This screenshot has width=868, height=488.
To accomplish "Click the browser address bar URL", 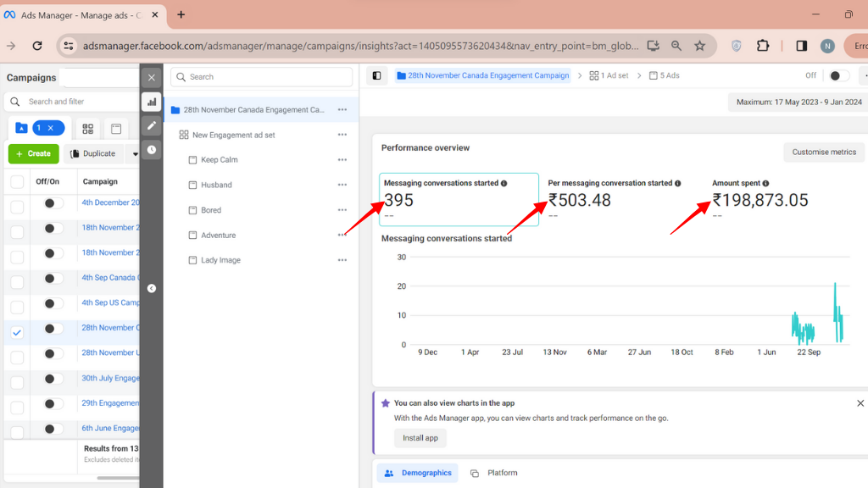I will click(x=360, y=46).
